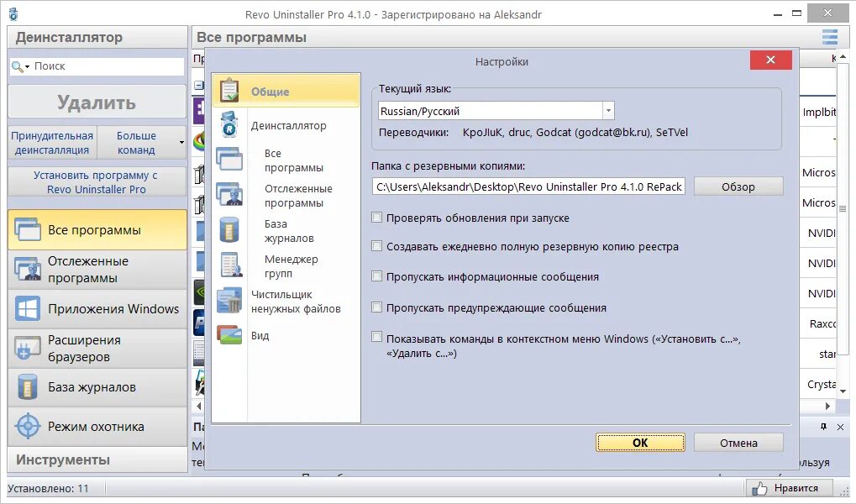Click the База журналов sidebar cylinder icon
Image resolution: width=856 pixels, height=504 pixels.
click(x=27, y=386)
